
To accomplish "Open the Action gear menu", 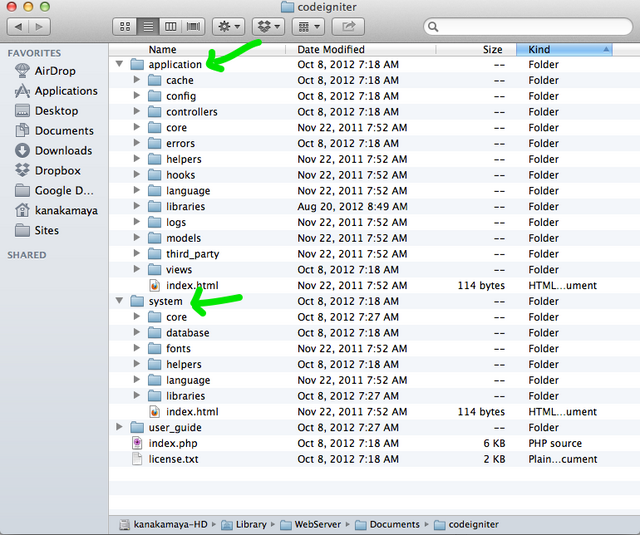I will [x=229, y=27].
